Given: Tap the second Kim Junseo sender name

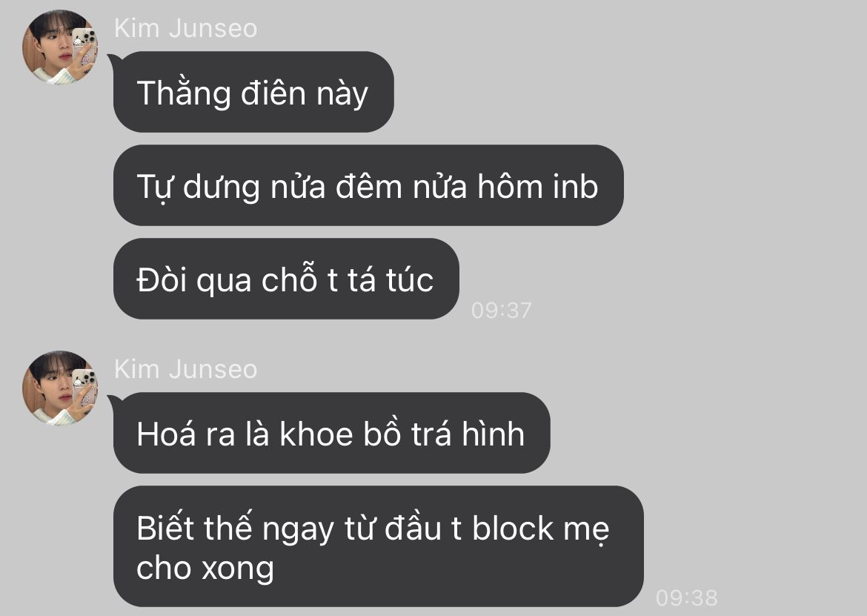Looking at the screenshot, I should [x=186, y=369].
